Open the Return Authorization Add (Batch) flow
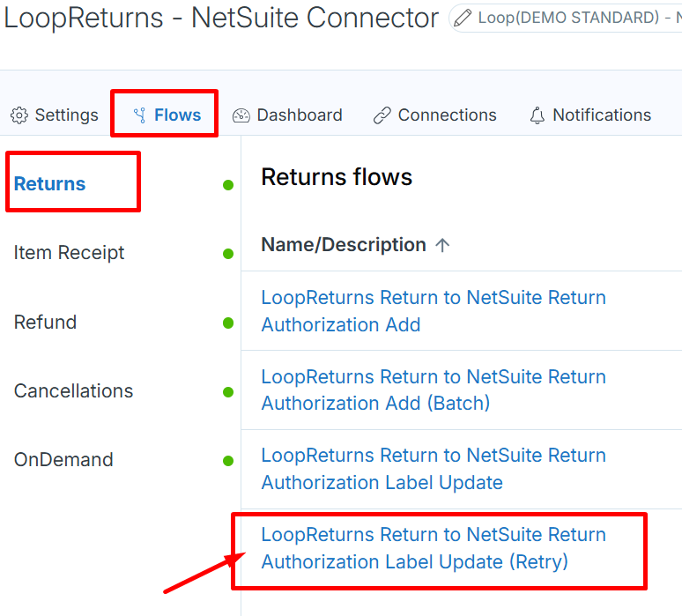This screenshot has height=616, width=682. (434, 390)
